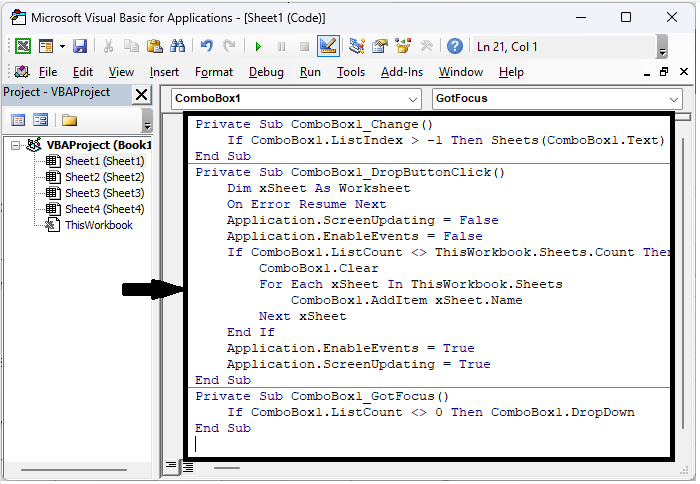Viewport: 700px width, 484px height.
Task: Click the Toolbox icon
Action: pos(426,46)
